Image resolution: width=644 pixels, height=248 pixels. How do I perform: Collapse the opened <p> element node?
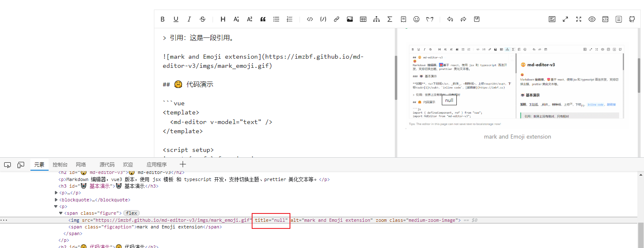click(56, 206)
